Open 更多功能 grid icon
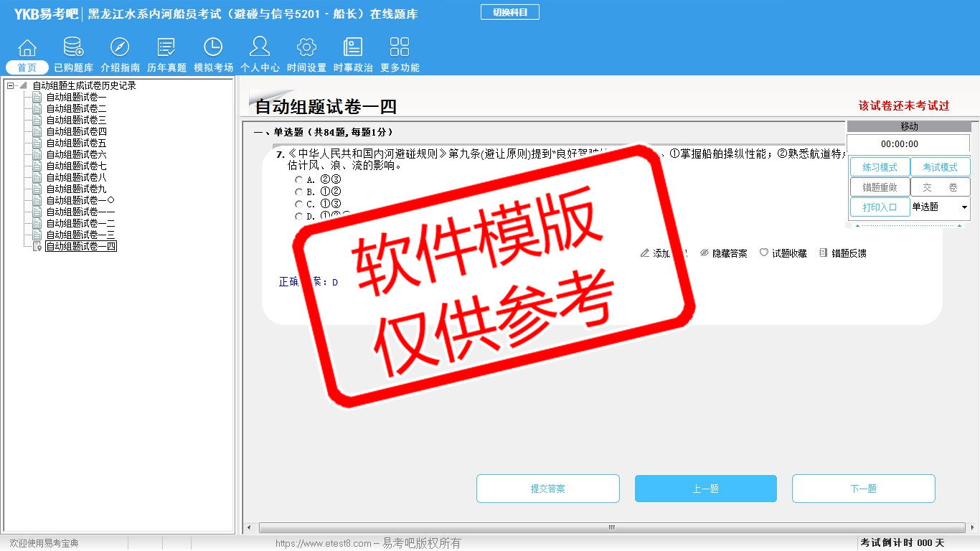Viewport: 980px width, 551px height. 400,48
